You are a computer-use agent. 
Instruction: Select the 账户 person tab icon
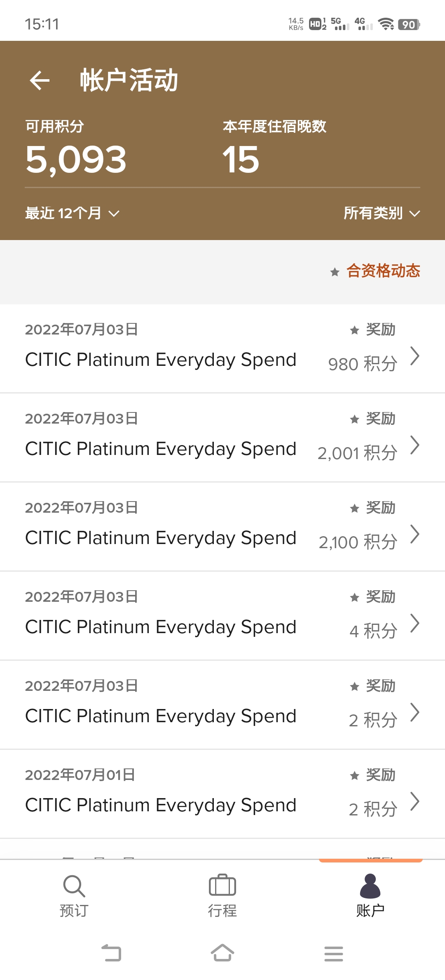point(370,886)
